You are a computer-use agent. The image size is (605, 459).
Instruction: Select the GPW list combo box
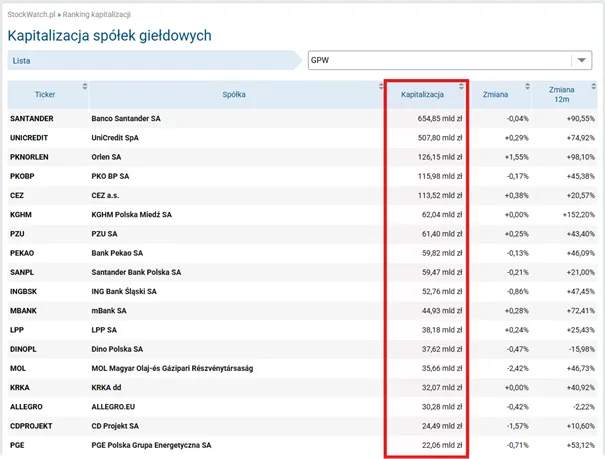pos(450,60)
